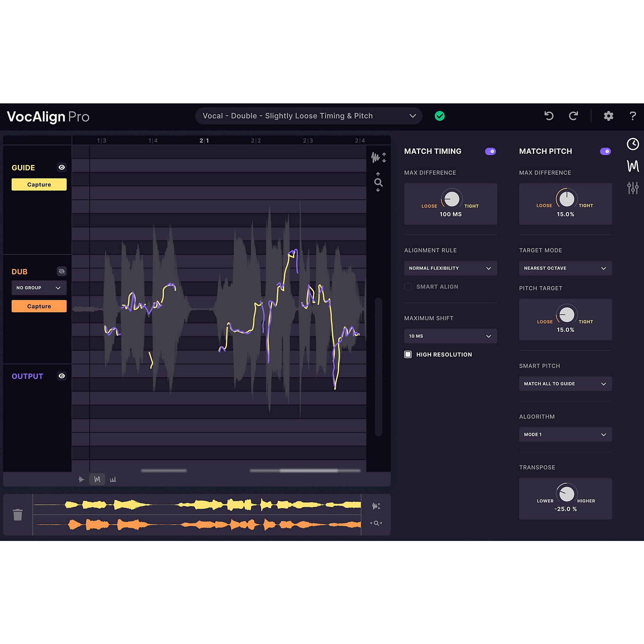Click the vertical zoom magnifier icon
The width and height of the screenshot is (644, 644).
(x=378, y=182)
